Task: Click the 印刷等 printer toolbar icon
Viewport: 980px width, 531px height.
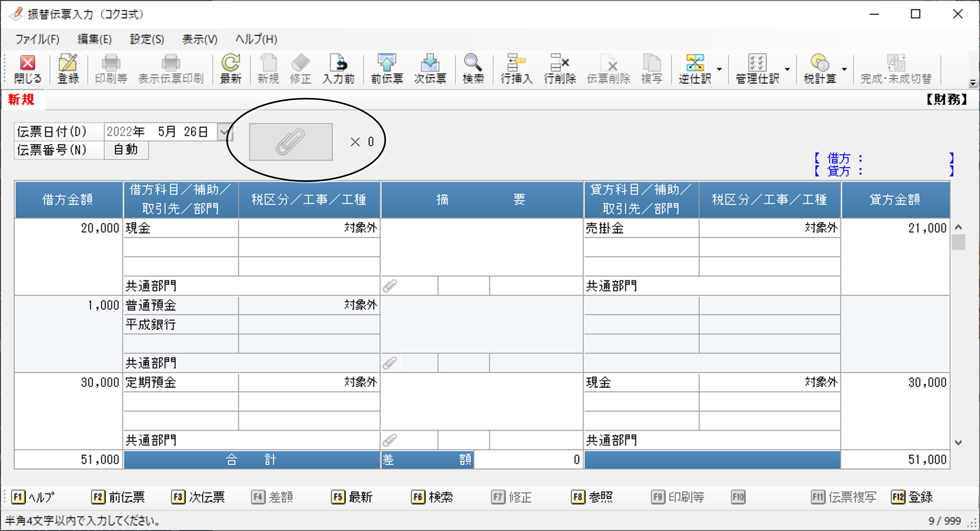Action: click(x=111, y=69)
